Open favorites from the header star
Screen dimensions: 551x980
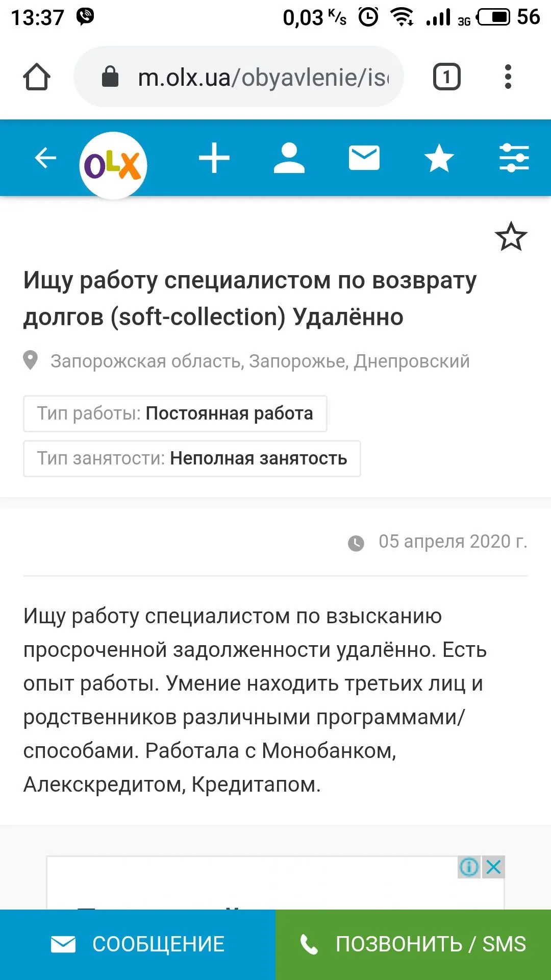click(439, 158)
